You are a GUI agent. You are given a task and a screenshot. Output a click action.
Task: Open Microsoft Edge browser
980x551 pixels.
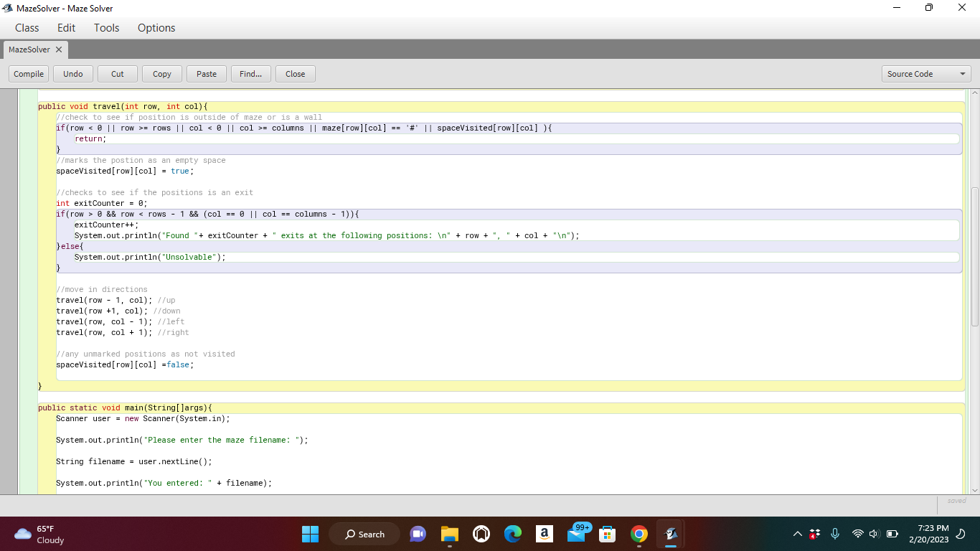(512, 534)
